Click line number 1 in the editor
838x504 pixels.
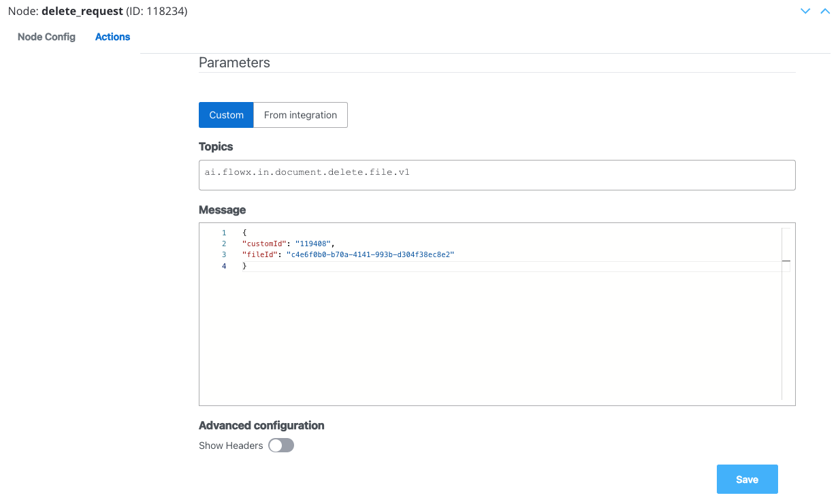point(224,233)
